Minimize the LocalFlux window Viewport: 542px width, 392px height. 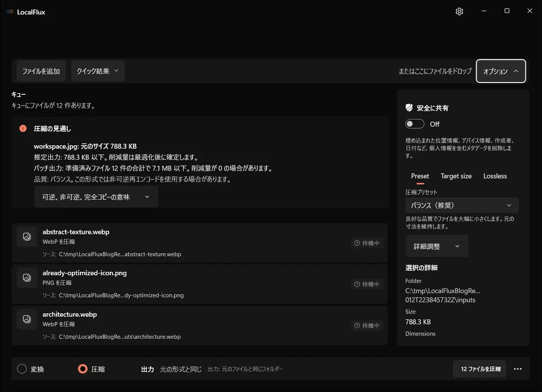pyautogui.click(x=484, y=11)
